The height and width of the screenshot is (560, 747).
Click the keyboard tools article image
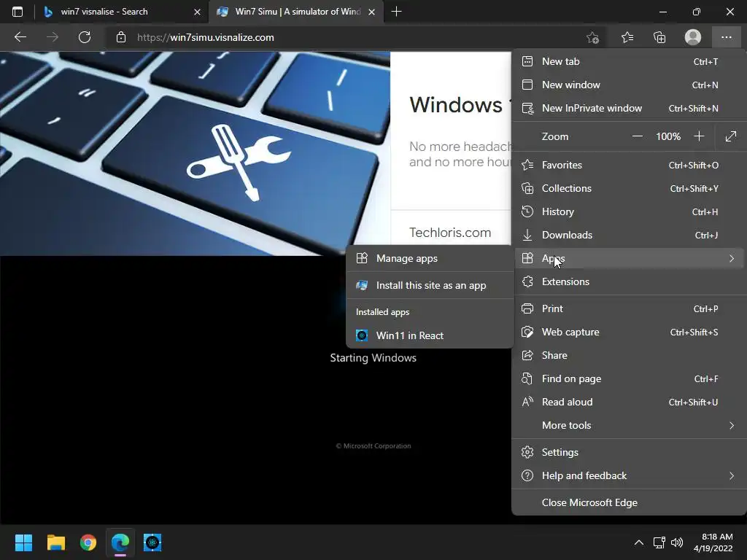[x=195, y=153]
